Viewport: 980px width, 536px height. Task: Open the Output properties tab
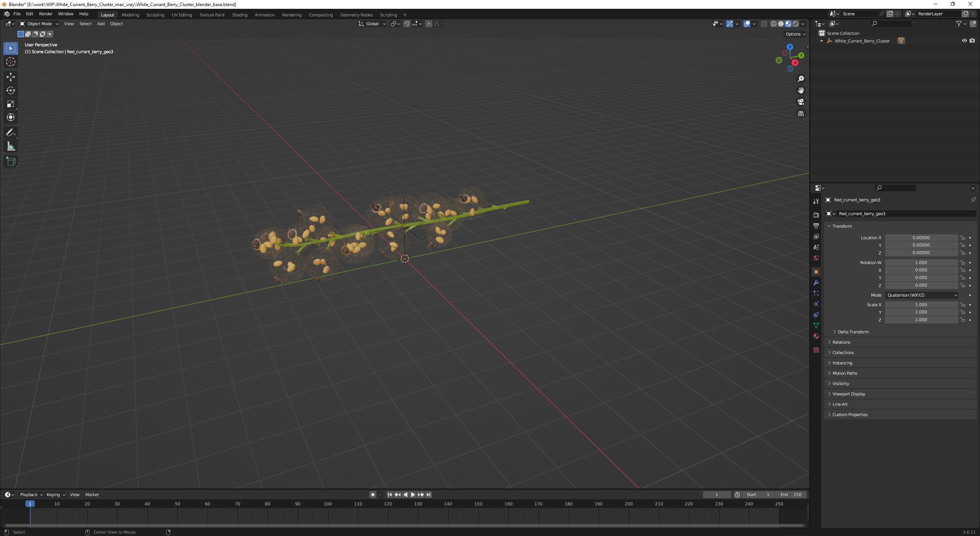tap(816, 226)
